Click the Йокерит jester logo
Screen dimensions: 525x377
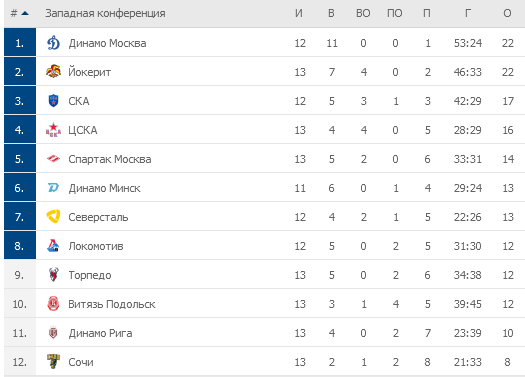coord(53,72)
